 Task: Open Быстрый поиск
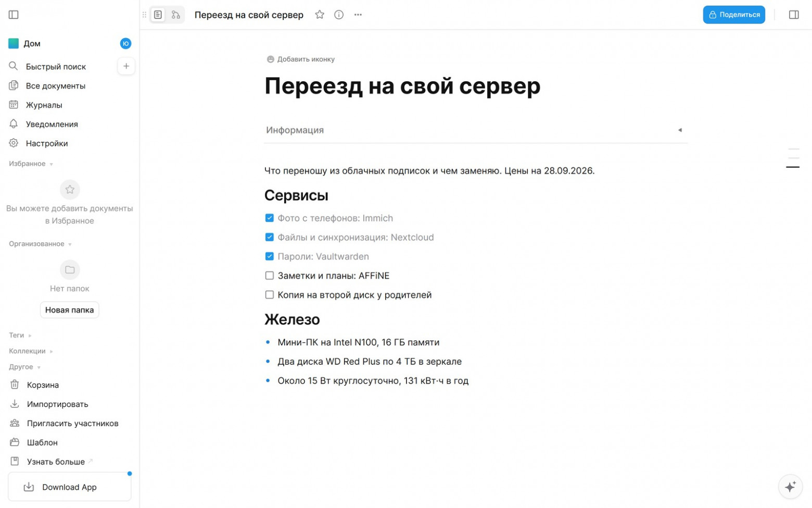(56, 67)
